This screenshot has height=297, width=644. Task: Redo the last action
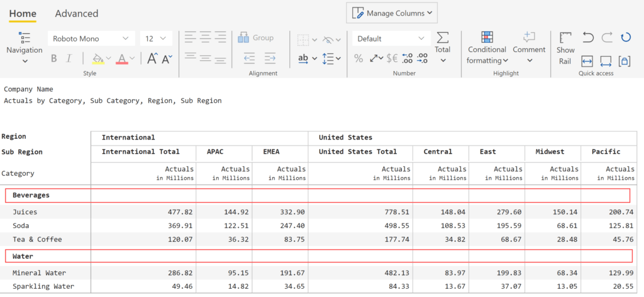pyautogui.click(x=607, y=38)
